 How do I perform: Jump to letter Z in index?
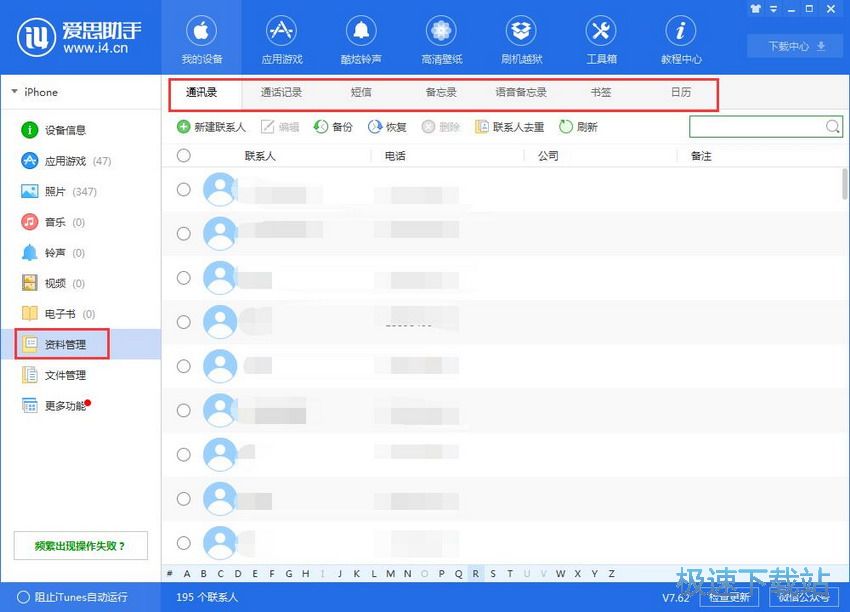pyautogui.click(x=611, y=574)
